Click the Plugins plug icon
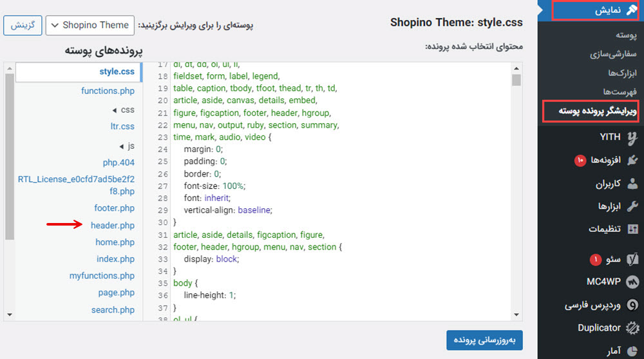Screen dimensions: 644x359 [632, 160]
